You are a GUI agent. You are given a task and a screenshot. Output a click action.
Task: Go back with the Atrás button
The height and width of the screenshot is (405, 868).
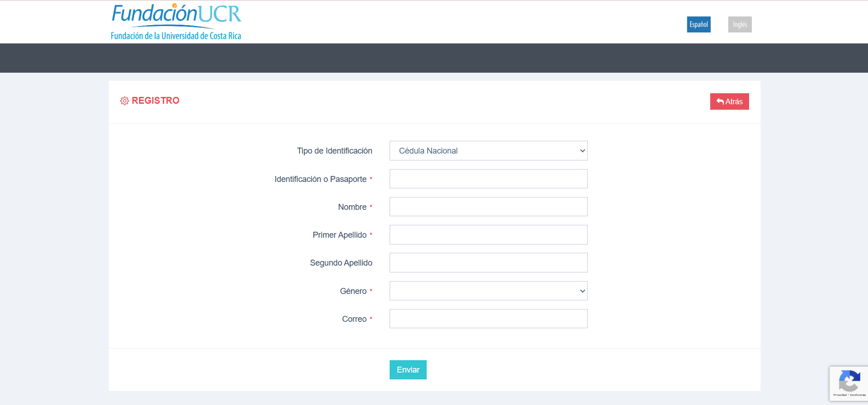729,101
